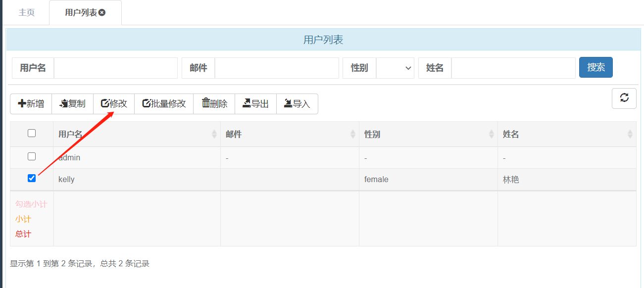Image resolution: width=644 pixels, height=288 pixels.
Task: Click the refresh icon button
Action: (x=624, y=98)
